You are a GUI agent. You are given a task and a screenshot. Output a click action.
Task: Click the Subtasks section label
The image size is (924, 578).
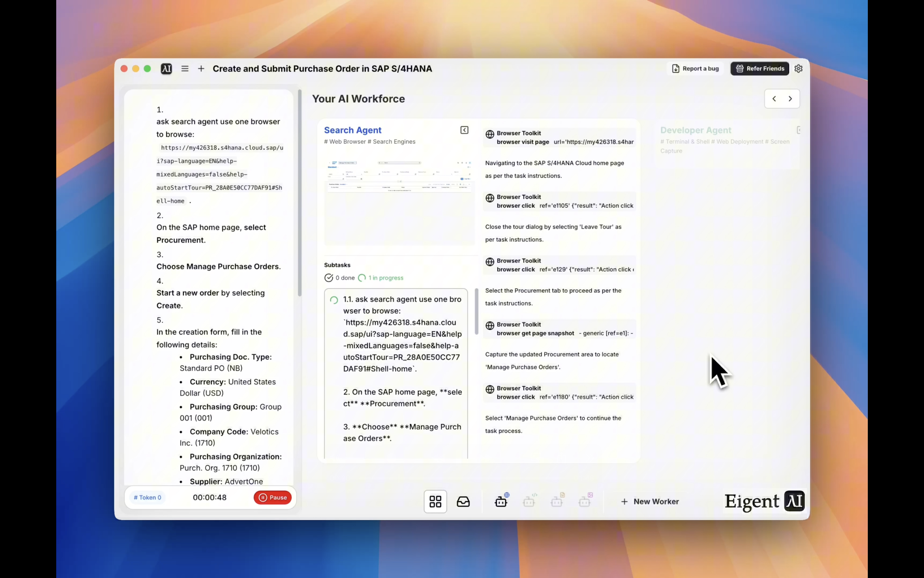click(337, 265)
